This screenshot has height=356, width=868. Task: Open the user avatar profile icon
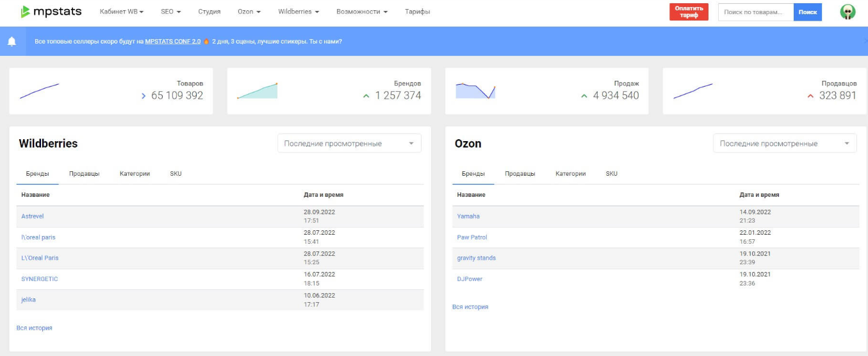tap(848, 12)
